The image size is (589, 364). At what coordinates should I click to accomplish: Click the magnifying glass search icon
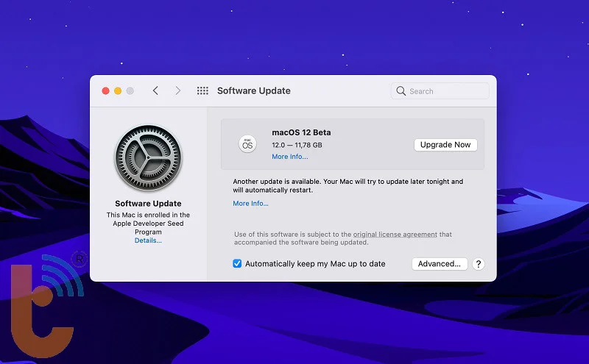coord(401,91)
